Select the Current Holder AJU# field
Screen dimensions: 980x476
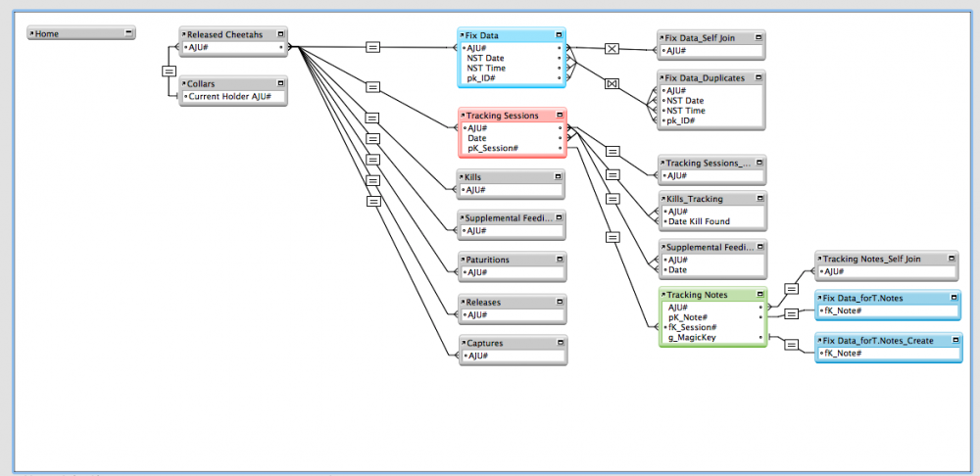click(x=235, y=97)
